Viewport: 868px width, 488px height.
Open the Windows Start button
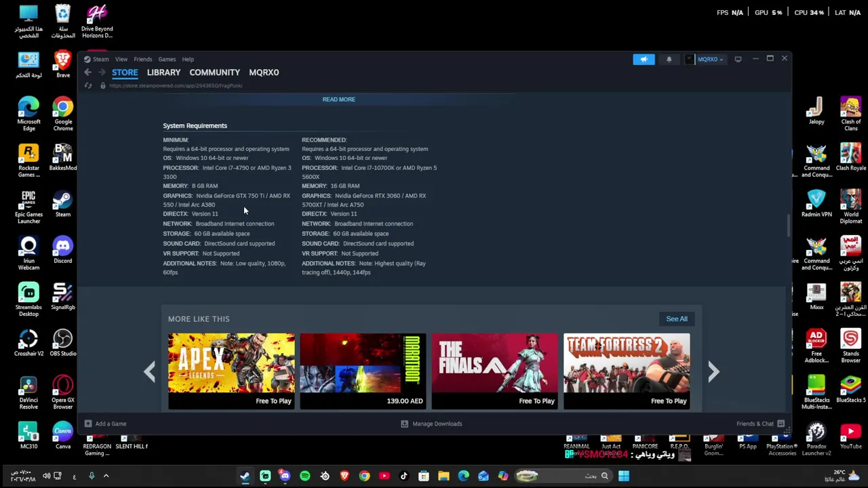pyautogui.click(x=624, y=476)
